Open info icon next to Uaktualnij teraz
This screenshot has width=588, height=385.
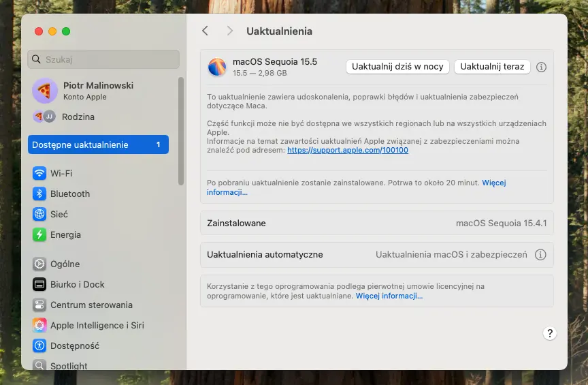pos(541,67)
